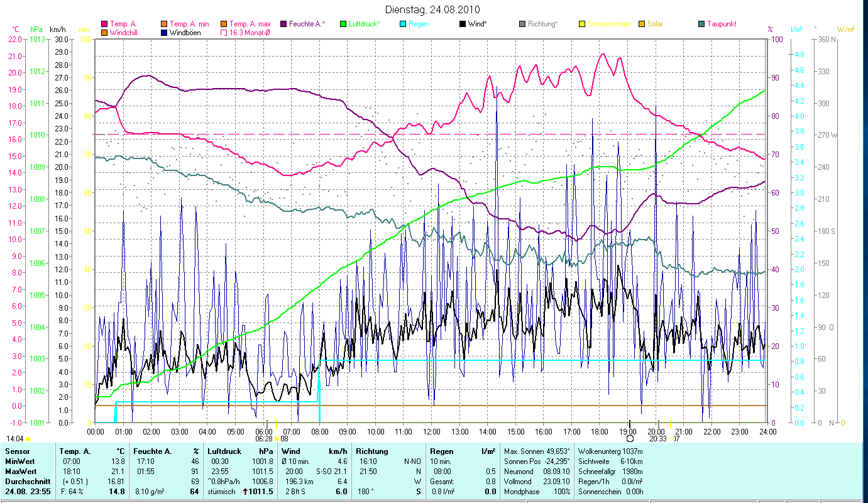Click the black Wind legend square

462,24
